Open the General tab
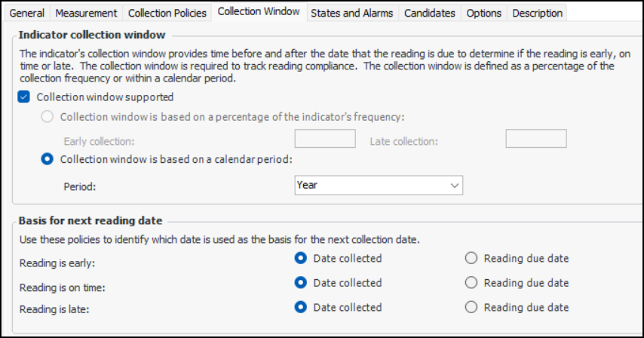This screenshot has height=338, width=644. point(27,13)
